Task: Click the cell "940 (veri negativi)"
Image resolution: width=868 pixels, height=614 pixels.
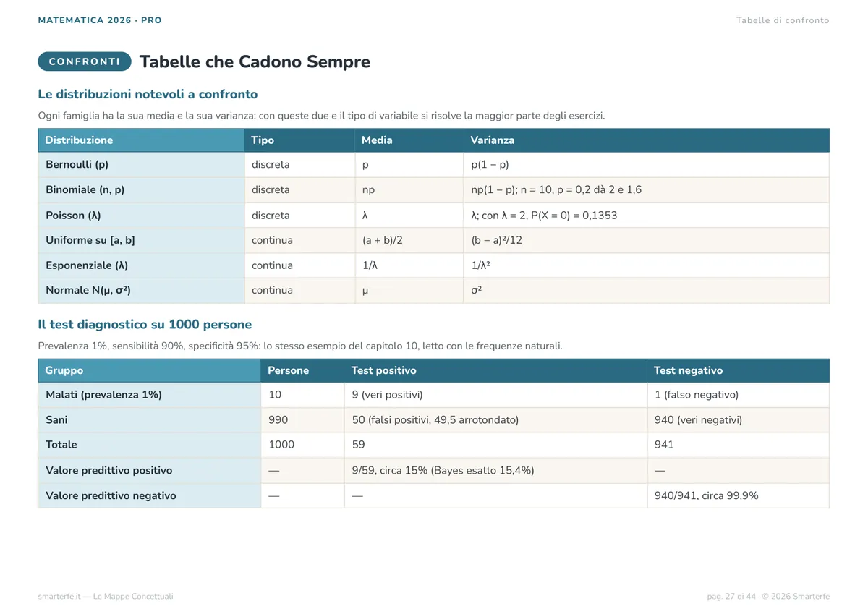Action: 738,419
